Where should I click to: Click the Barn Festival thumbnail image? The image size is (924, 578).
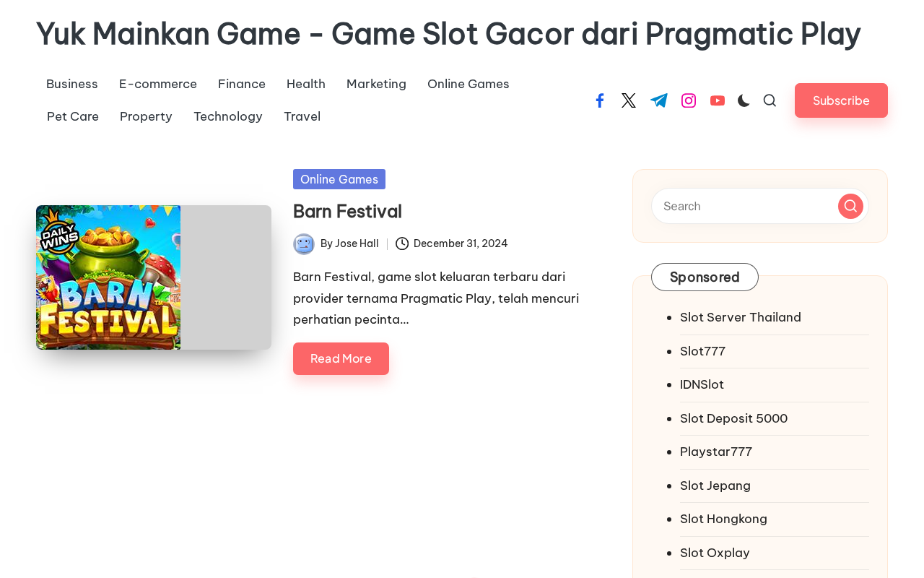pyautogui.click(x=108, y=277)
